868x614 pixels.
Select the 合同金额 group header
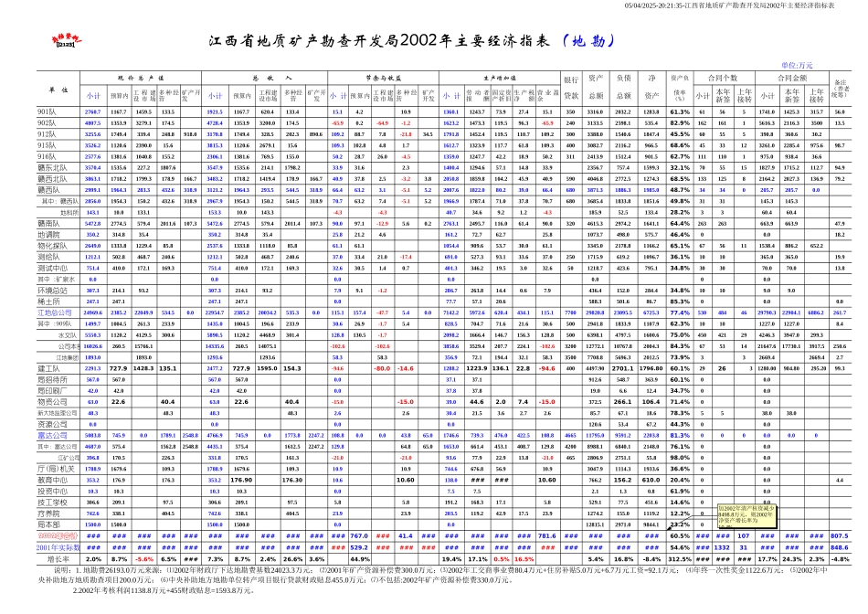(791, 78)
